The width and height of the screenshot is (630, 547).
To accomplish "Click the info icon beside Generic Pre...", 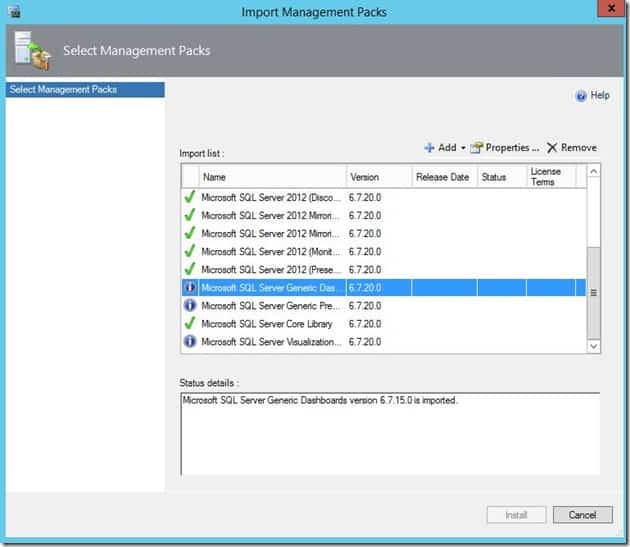I will coord(190,305).
